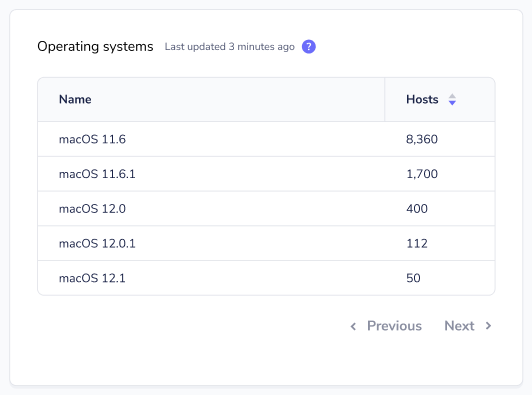Screen dimensions: 532x395
Task: Select the macOS 12.0 row name
Action: pos(92,209)
